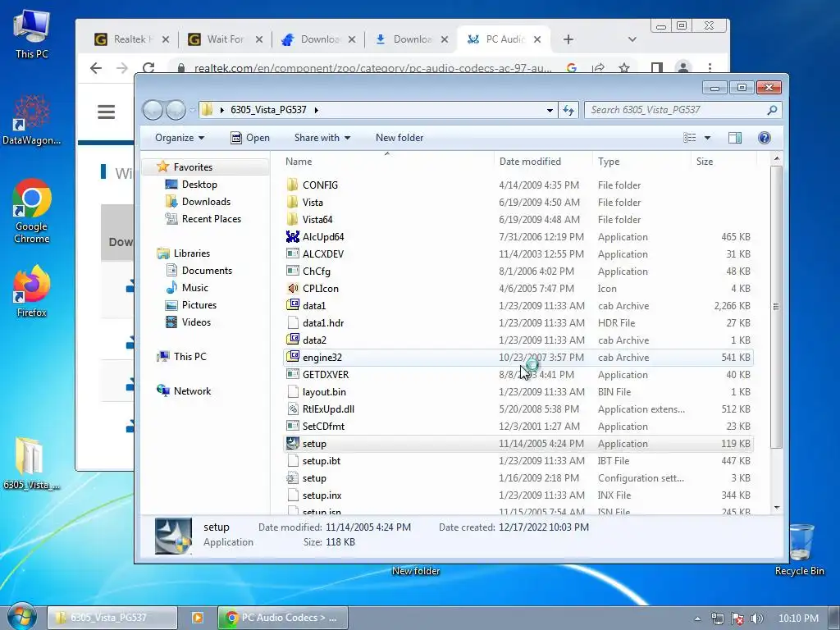Select the PC Audio Chrome tab
840x630 pixels.
[504, 39]
